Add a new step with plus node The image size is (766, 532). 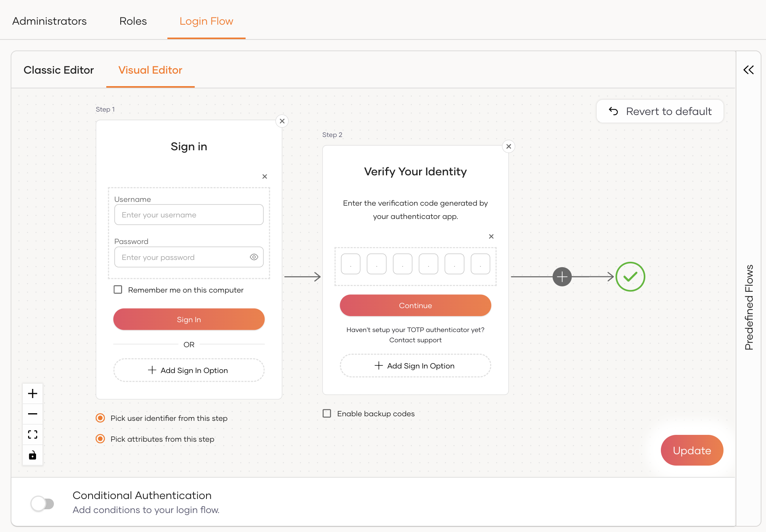[562, 277]
